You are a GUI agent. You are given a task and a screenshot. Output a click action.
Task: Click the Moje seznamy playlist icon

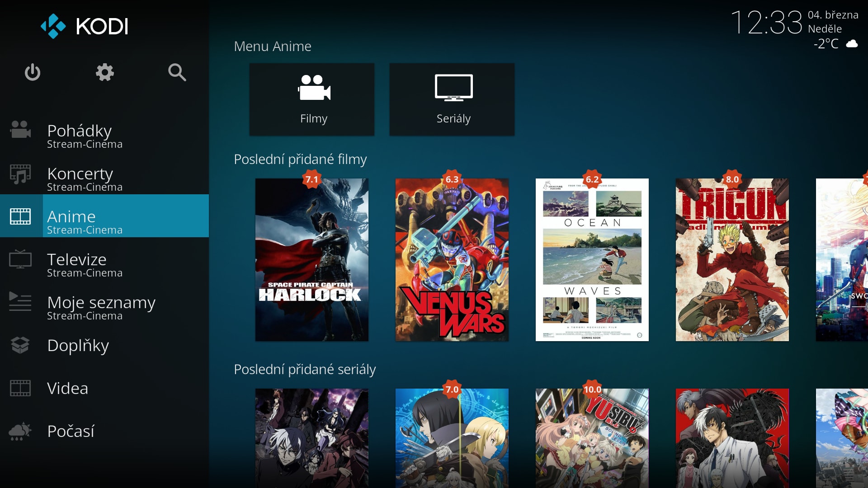[x=20, y=302]
